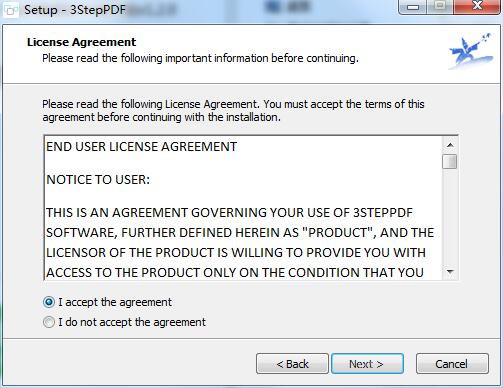Click the disabled maximize button in title bar
The height and width of the screenshot is (388, 503).
(440, 7)
